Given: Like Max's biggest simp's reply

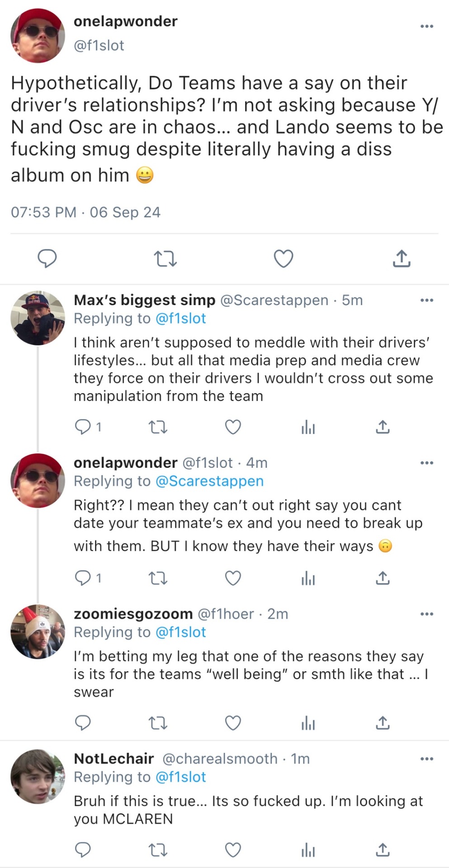Looking at the screenshot, I should point(233,427).
